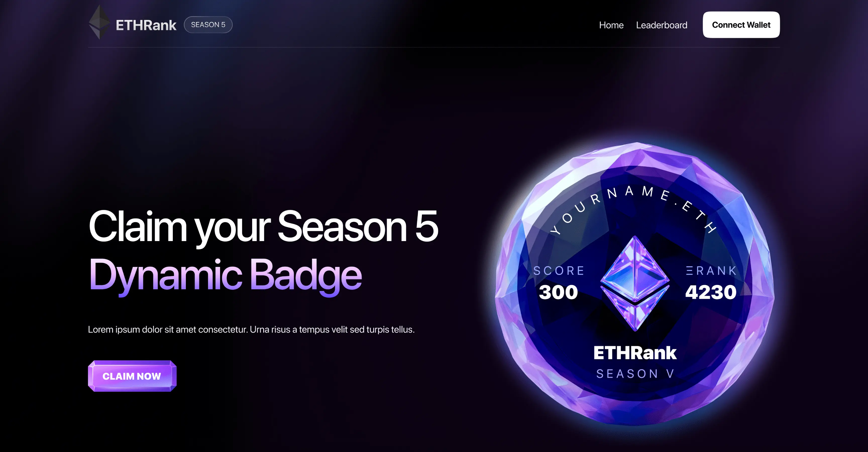This screenshot has width=868, height=452.
Task: Open the Home navigation link
Action: coord(611,25)
